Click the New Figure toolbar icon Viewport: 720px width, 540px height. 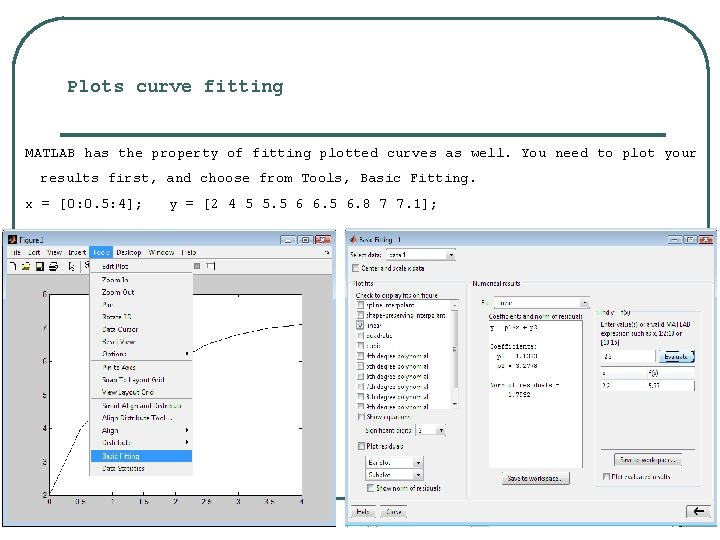(13, 266)
